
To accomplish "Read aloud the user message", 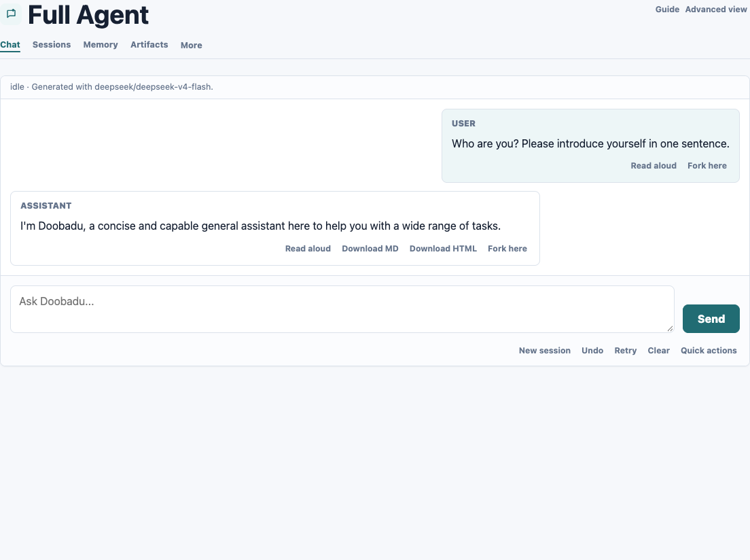I will 654,166.
